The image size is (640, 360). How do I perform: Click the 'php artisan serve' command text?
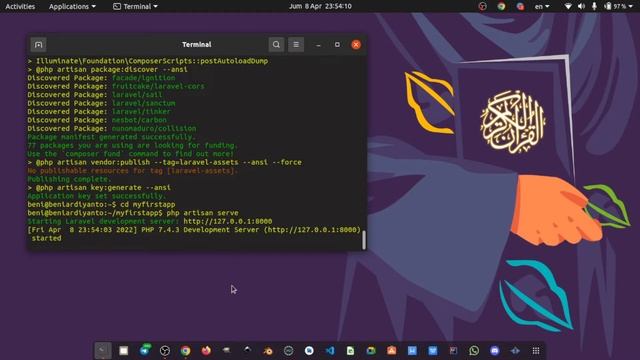[202, 213]
